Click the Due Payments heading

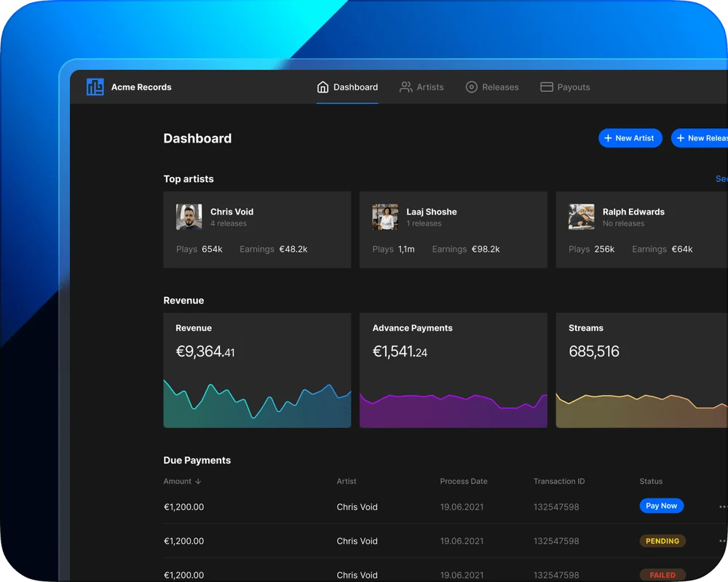coord(197,461)
